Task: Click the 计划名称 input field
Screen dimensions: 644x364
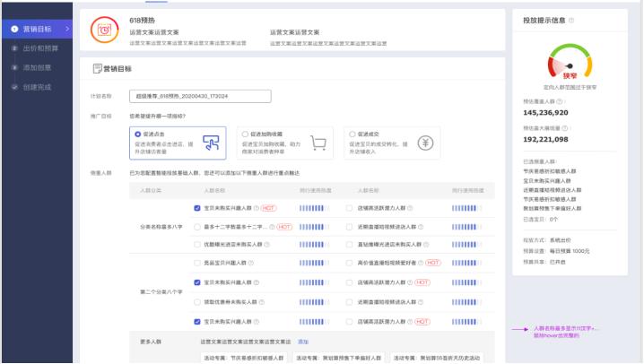Action: [x=200, y=96]
